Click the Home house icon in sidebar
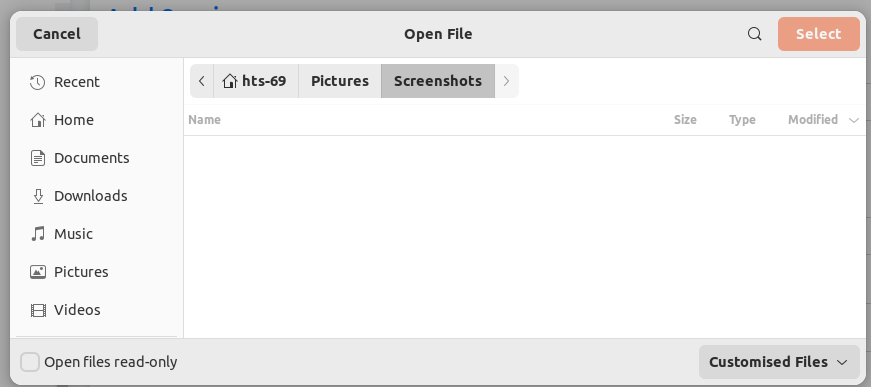This screenshot has width=871, height=387. pos(37,120)
